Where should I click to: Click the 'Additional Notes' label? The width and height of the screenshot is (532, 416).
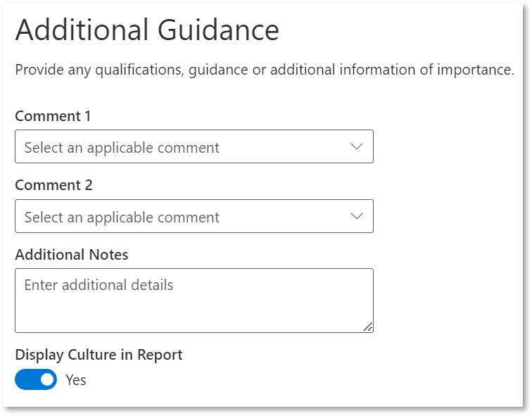coord(72,255)
